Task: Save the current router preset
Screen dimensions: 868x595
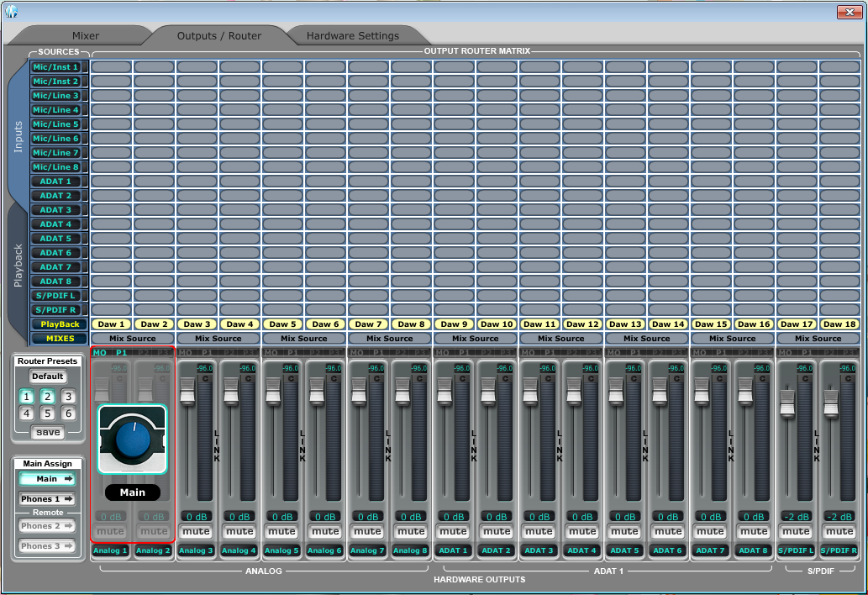Action: pyautogui.click(x=48, y=432)
